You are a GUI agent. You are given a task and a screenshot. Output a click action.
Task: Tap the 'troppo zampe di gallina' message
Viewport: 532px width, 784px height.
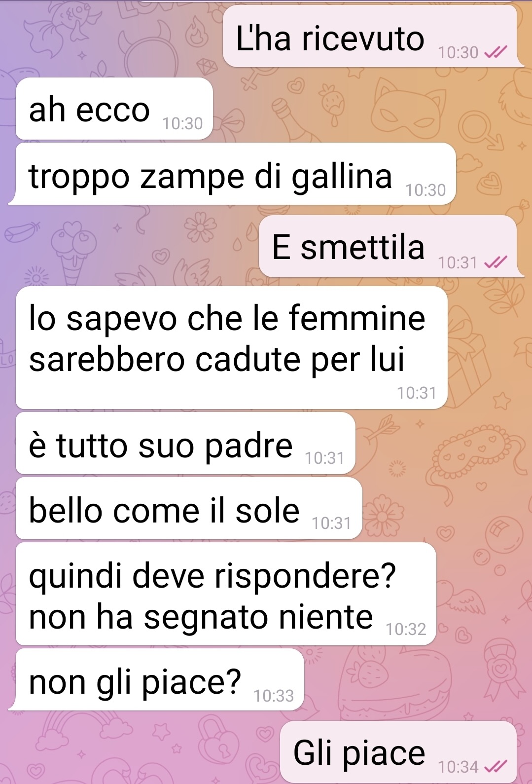coord(236,174)
